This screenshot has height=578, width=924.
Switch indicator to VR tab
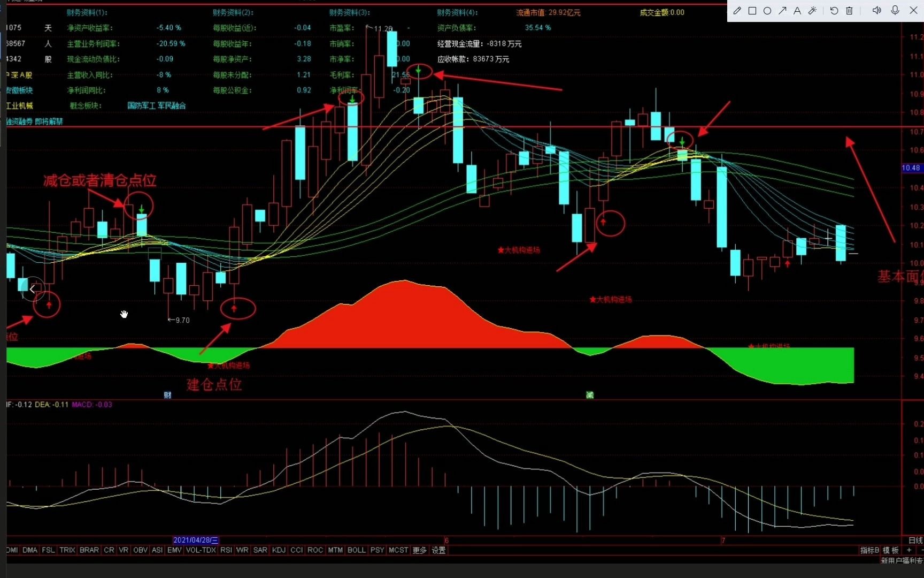click(124, 550)
